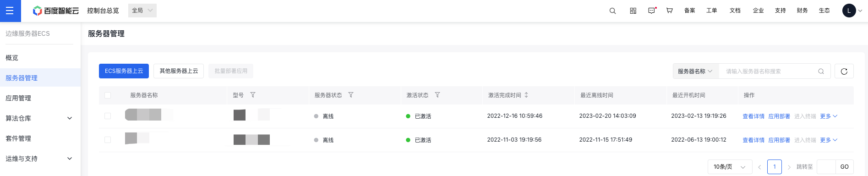
Task: Open the 10条/页 page size dropdown
Action: coord(730,167)
